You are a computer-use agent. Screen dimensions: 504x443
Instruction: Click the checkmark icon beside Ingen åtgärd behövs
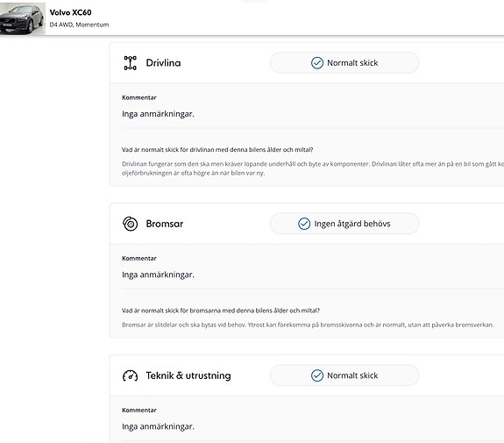(x=304, y=224)
